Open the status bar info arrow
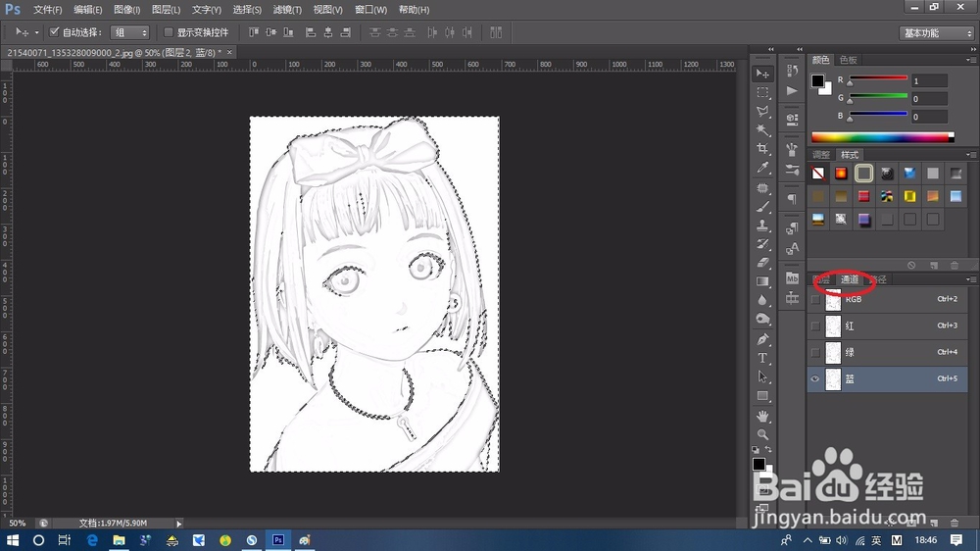980x551 pixels. tap(178, 524)
